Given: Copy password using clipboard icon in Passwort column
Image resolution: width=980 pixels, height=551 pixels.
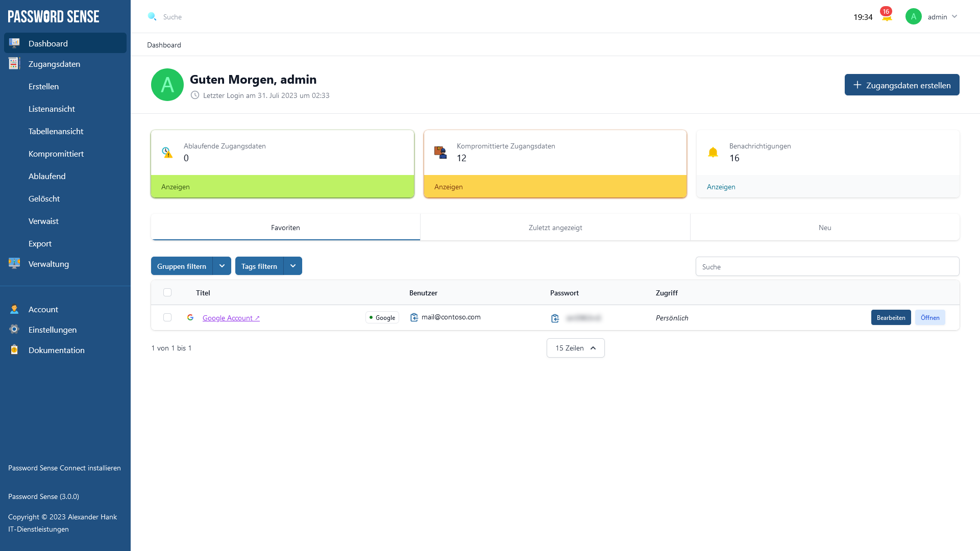Looking at the screenshot, I should (555, 318).
